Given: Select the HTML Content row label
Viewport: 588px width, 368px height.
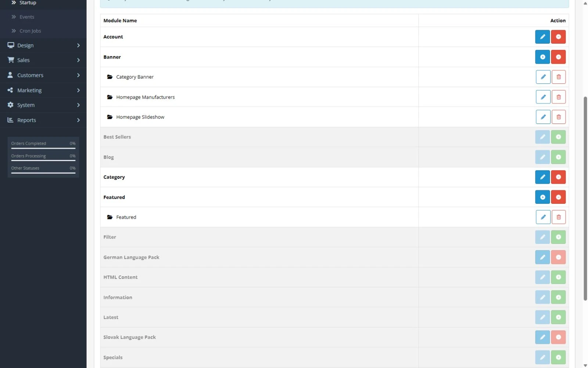Looking at the screenshot, I should point(121,277).
